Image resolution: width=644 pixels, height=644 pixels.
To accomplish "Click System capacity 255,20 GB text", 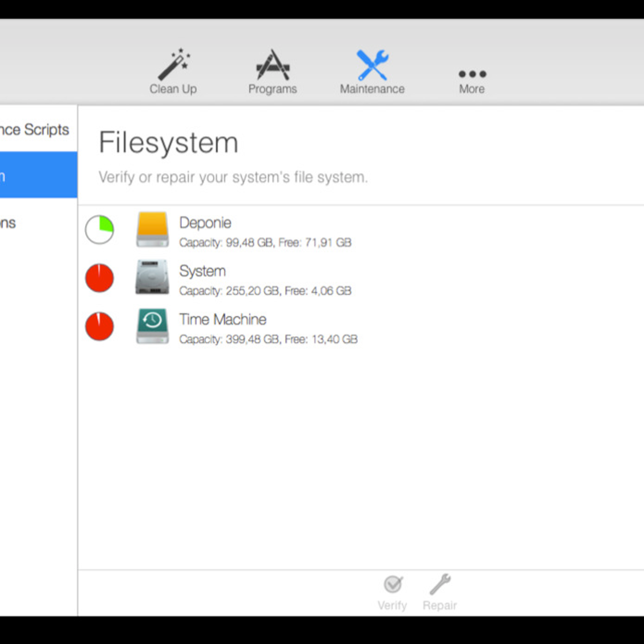I will [265, 291].
